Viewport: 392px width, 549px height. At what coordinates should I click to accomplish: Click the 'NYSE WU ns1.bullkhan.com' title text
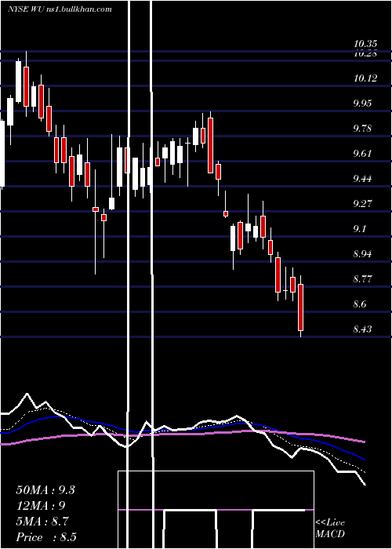(60, 9)
